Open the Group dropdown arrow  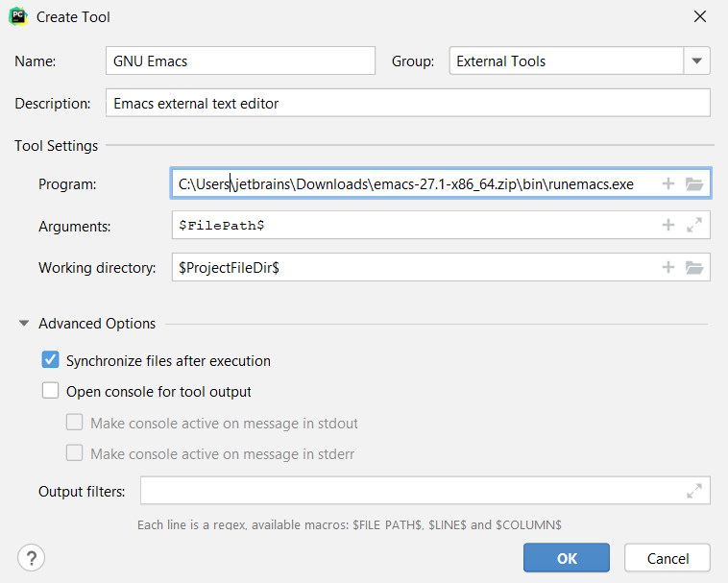pyautogui.click(x=697, y=61)
